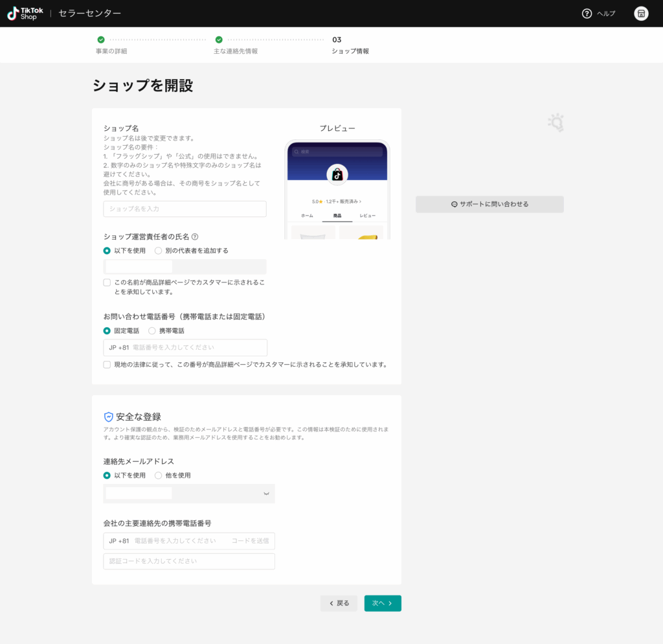Click サポートに問い合わせる button
Viewport: 663px width, 644px height.
tap(489, 204)
